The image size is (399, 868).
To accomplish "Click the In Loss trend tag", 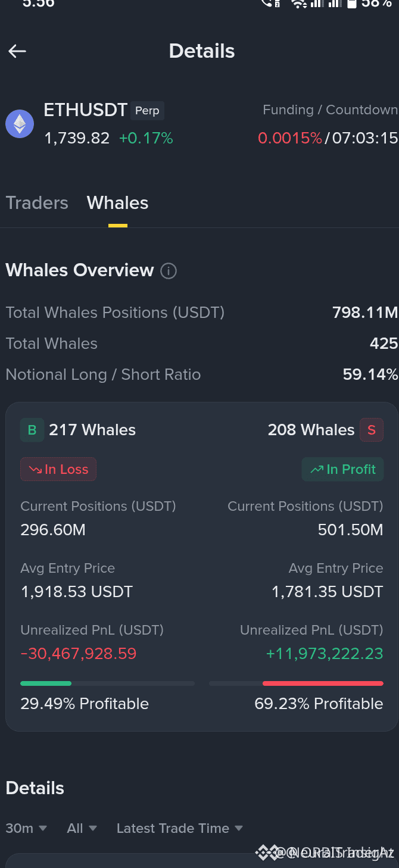I will click(x=58, y=469).
